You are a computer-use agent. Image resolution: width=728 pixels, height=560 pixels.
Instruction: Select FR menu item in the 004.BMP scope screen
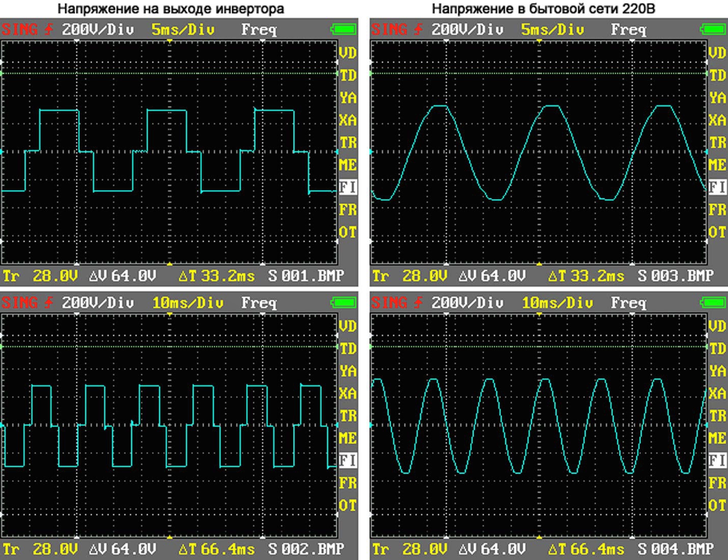tap(717, 483)
